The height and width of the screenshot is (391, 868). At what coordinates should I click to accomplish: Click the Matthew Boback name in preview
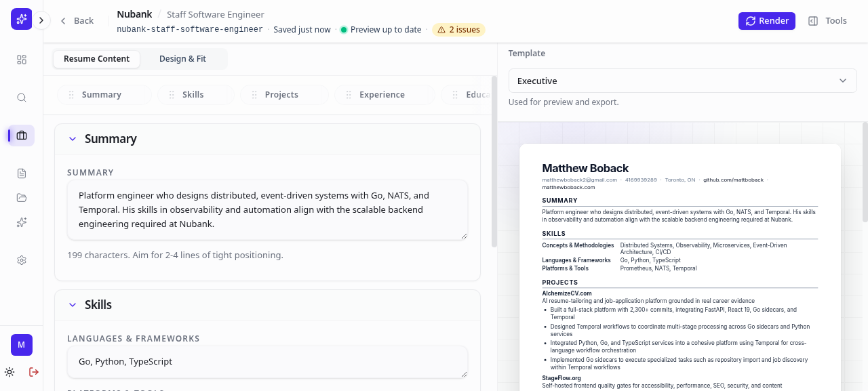pos(585,168)
